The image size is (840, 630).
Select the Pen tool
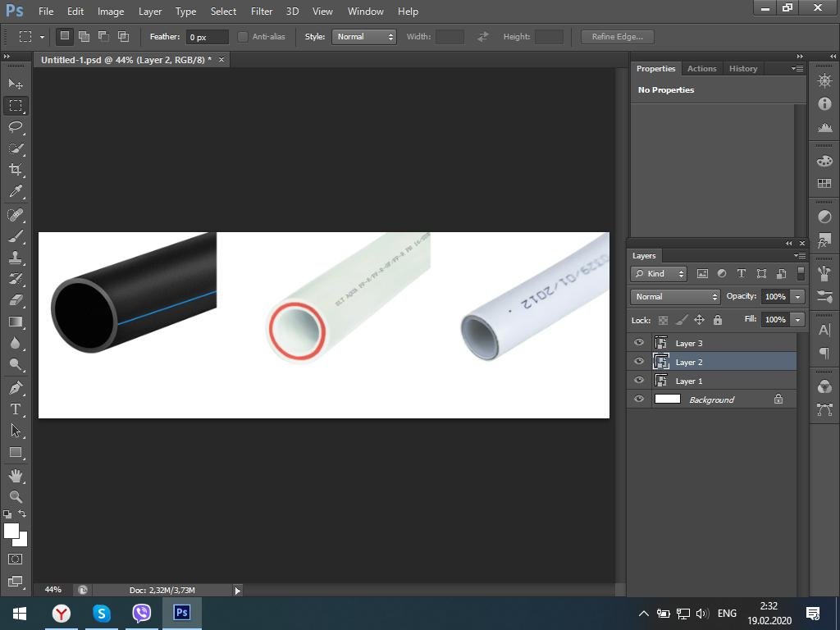16,387
